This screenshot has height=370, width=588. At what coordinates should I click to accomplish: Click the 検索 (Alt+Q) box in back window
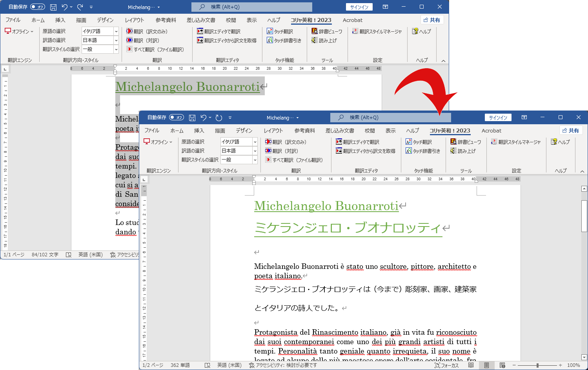[251, 7]
